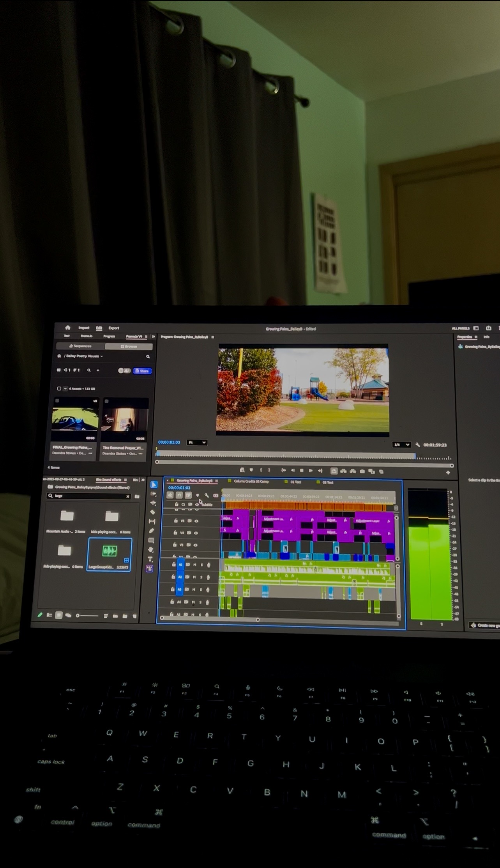
Task: Switch the bin to freeform view
Action: click(x=68, y=615)
